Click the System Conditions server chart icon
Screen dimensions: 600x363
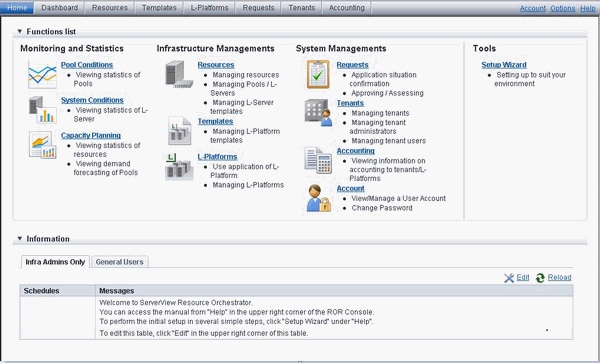point(42,110)
